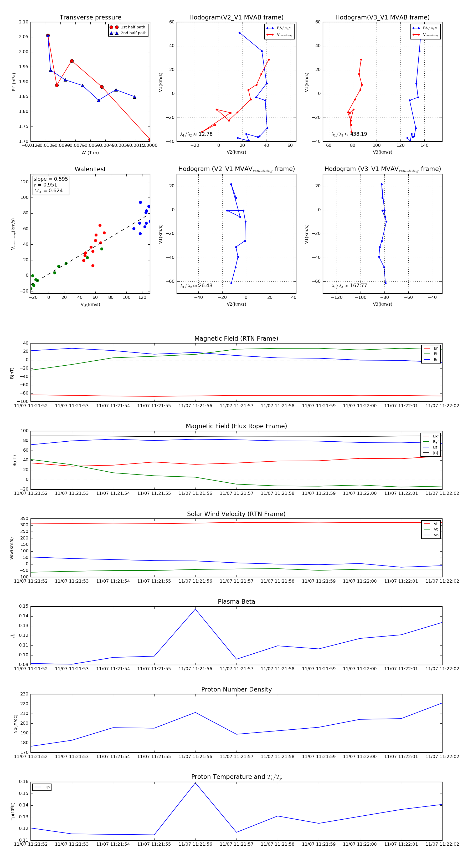Viewport: 473px width, 868px height.
Task: Click the 'A' (T·m)' x-axis label
Action: (x=90, y=153)
